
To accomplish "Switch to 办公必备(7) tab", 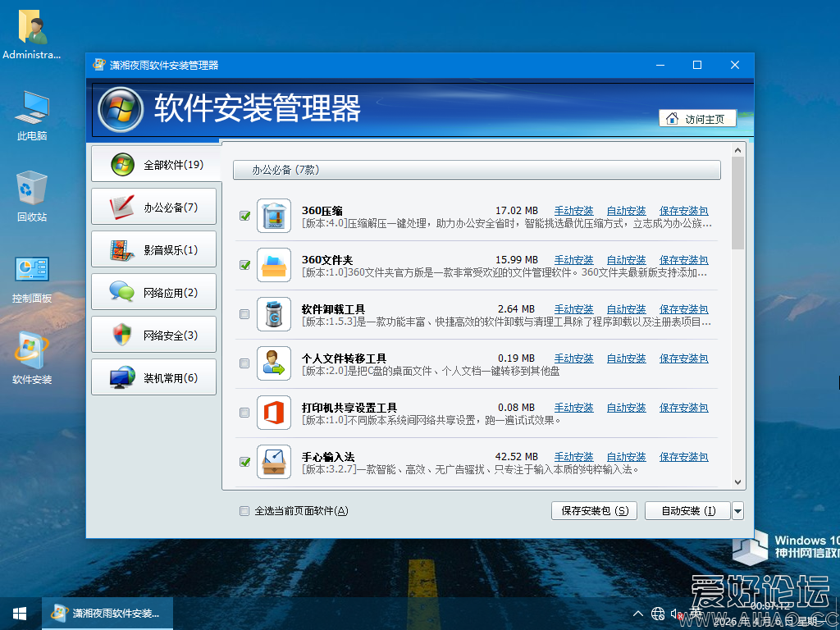I will [153, 207].
